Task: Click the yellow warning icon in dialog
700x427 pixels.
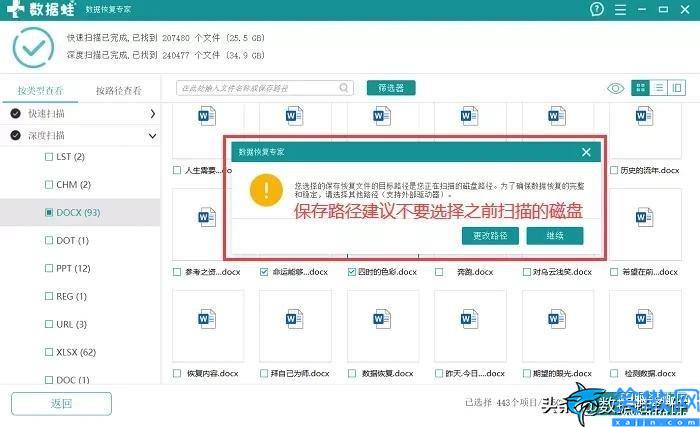Action: click(266, 190)
